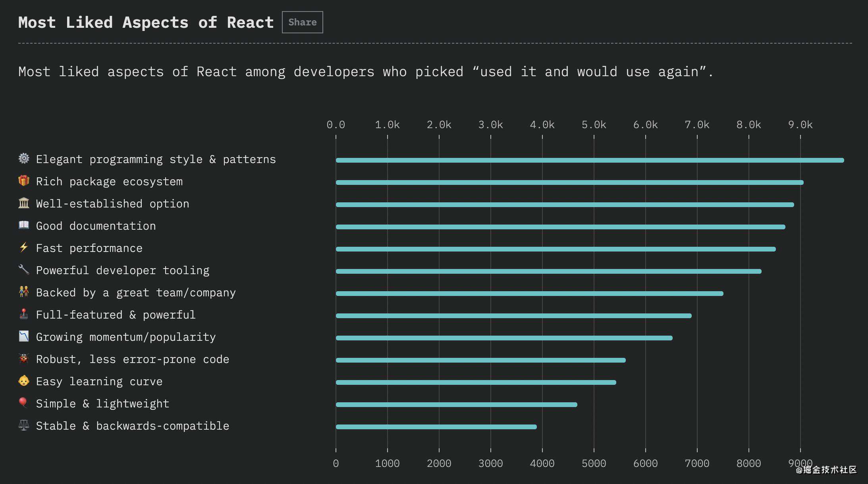Click the chart emoji beside Growing momentum/popularity
868x484 pixels.
coord(24,336)
